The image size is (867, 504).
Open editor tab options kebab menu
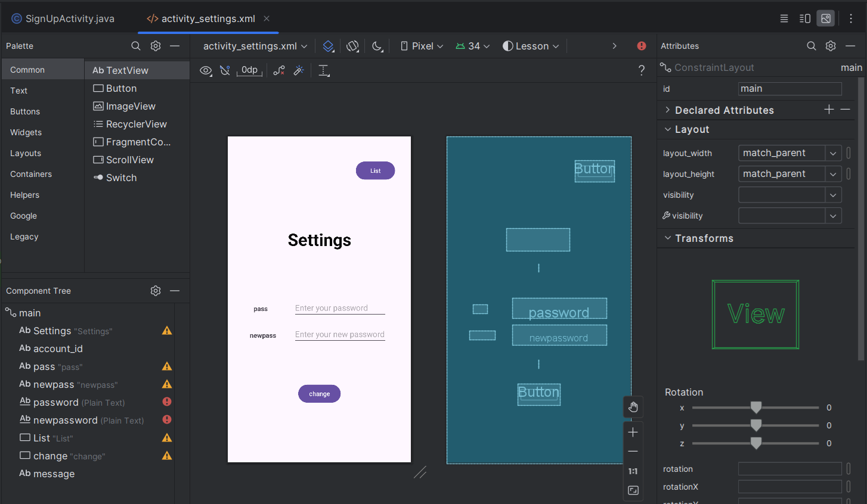click(851, 18)
